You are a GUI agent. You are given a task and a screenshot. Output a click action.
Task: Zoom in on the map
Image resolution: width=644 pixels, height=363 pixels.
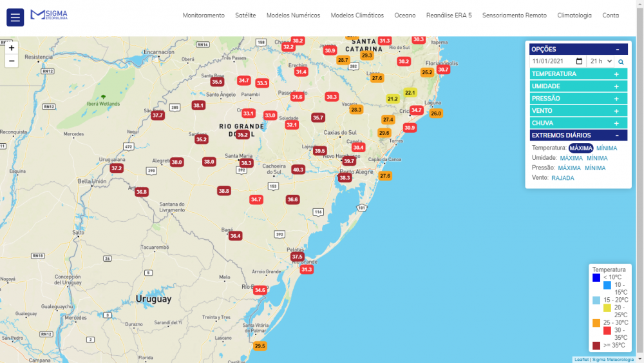coord(12,48)
